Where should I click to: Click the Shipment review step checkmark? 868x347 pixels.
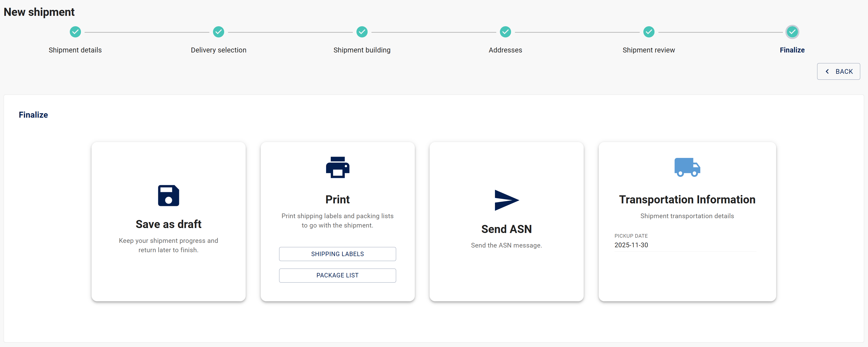pos(649,32)
